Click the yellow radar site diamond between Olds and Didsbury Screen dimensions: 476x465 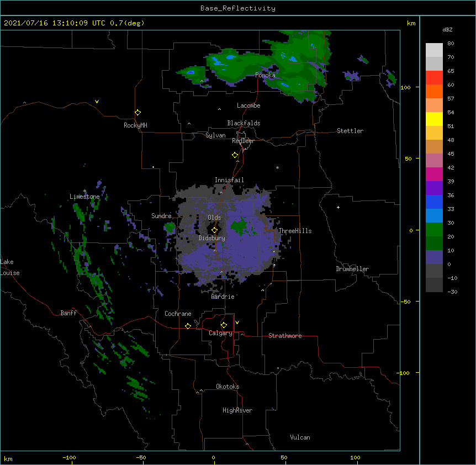(214, 230)
